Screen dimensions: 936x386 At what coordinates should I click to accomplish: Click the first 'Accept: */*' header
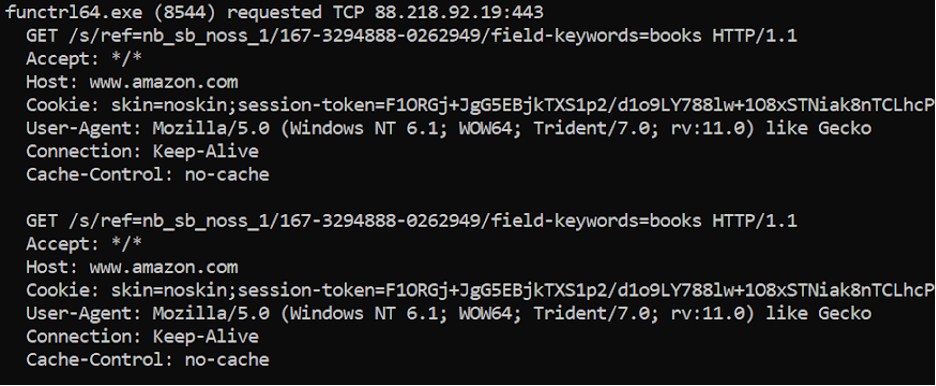point(84,59)
